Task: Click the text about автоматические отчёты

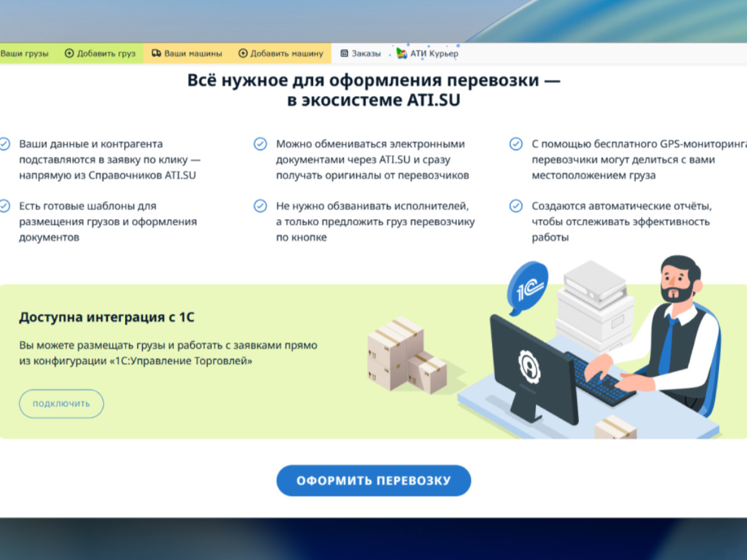Action: pos(621,222)
